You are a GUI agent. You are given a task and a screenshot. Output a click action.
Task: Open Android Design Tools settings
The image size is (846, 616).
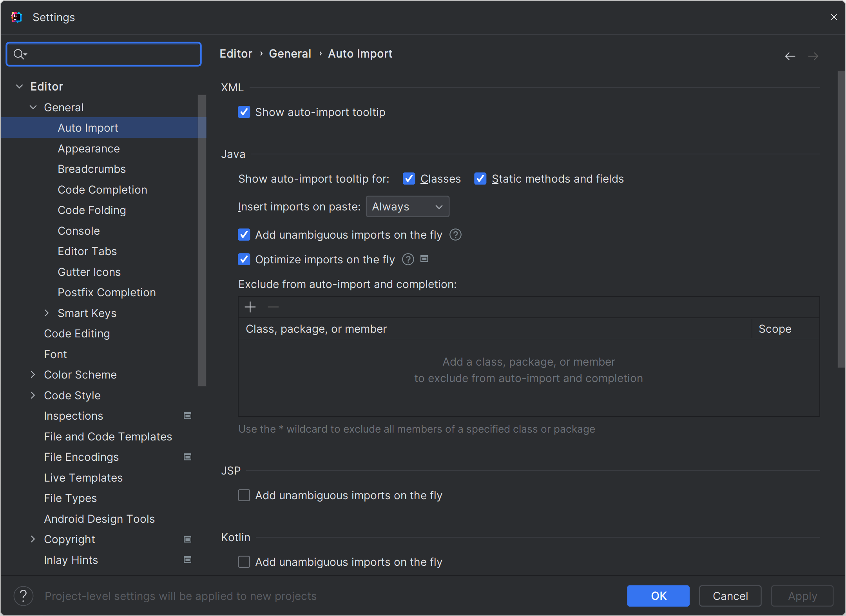coord(100,519)
